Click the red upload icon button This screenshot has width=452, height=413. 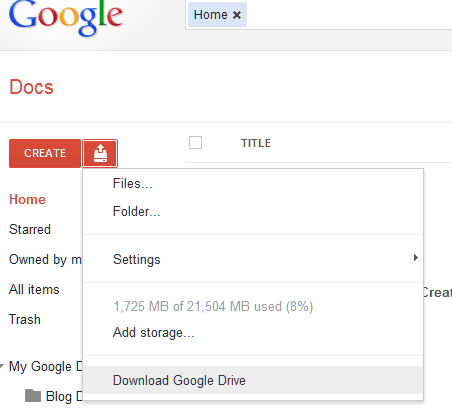[100, 153]
